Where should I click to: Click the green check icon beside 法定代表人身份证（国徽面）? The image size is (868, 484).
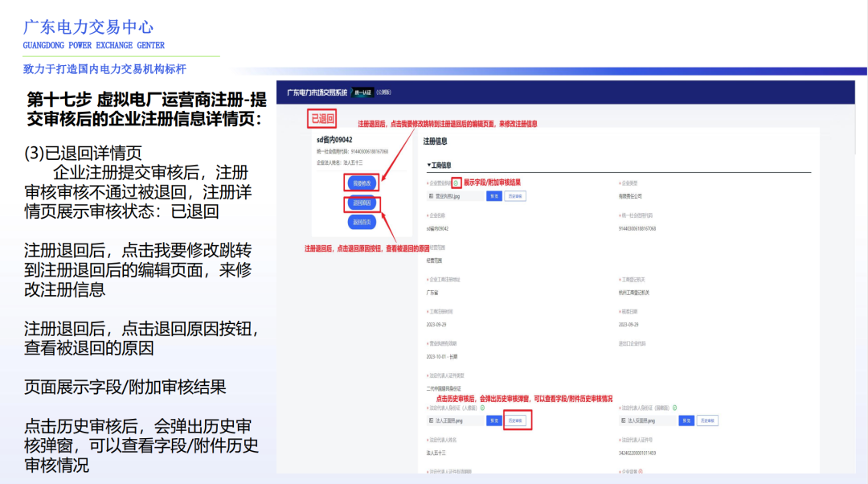click(x=675, y=407)
